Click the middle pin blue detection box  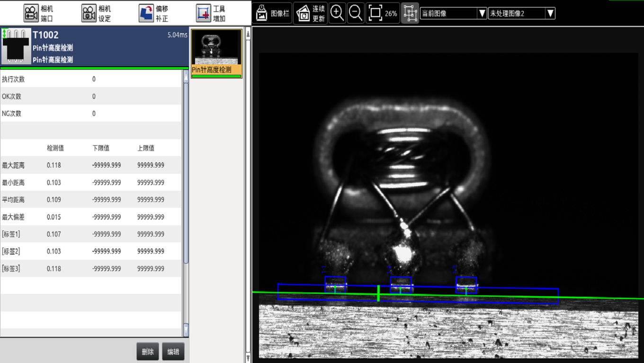[x=401, y=285]
